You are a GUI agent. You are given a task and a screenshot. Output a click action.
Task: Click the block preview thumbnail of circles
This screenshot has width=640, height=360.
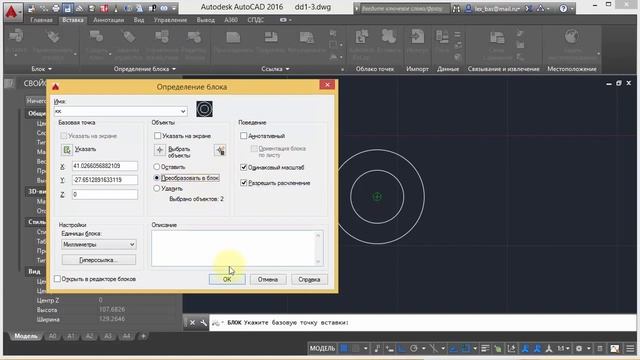click(204, 109)
